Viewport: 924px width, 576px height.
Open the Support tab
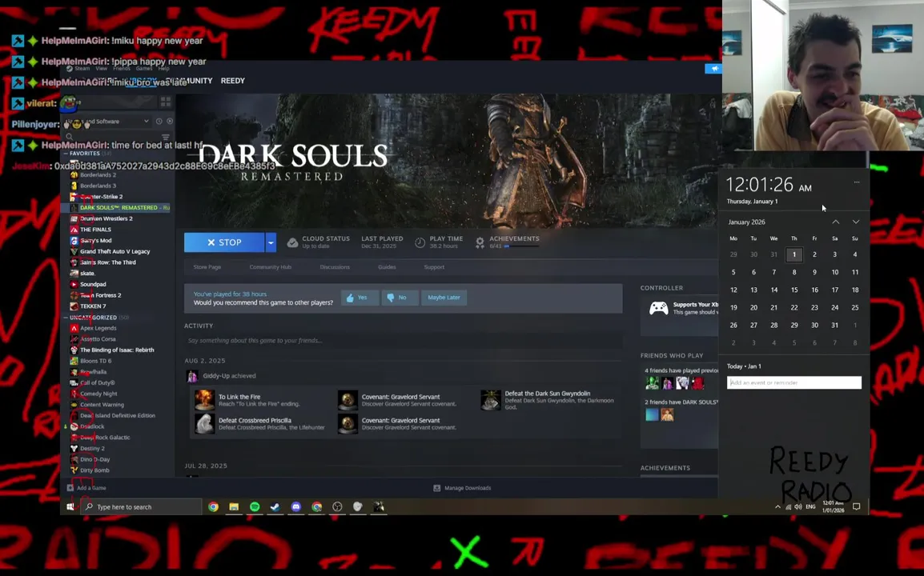(x=434, y=266)
